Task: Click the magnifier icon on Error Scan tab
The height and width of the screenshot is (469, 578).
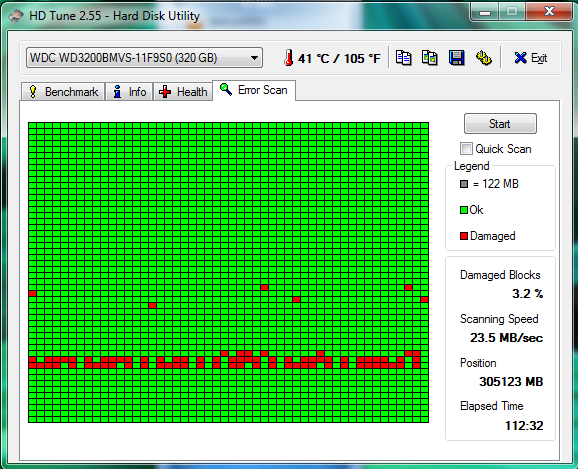Action: 226,90
